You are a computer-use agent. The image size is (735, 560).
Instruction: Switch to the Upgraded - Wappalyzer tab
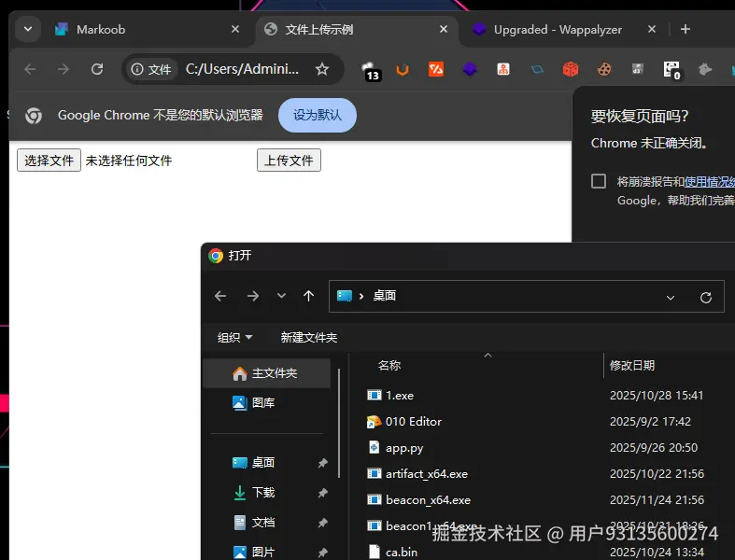pos(565,30)
